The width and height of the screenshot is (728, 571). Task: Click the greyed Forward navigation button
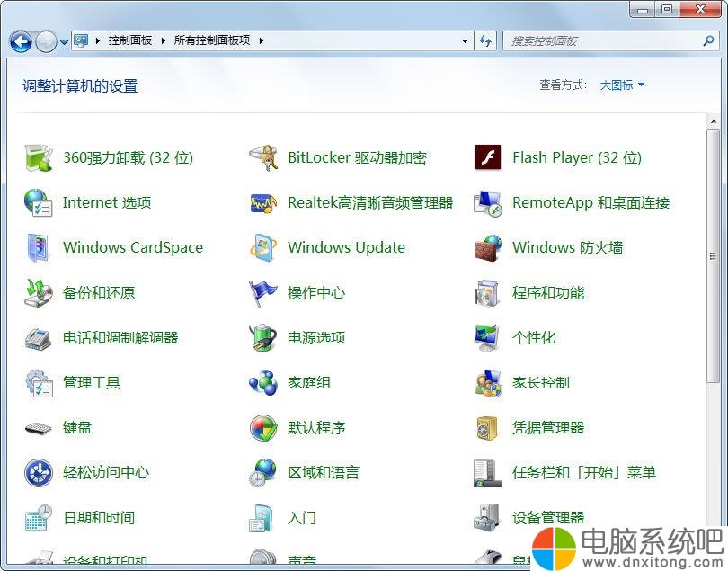[x=47, y=42]
